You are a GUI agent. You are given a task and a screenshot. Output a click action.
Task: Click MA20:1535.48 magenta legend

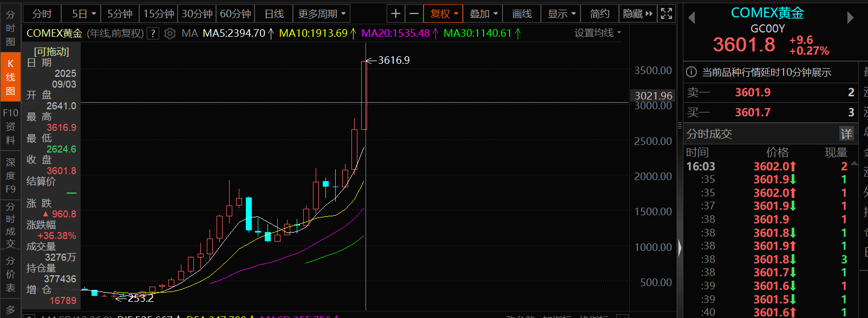coord(400,34)
